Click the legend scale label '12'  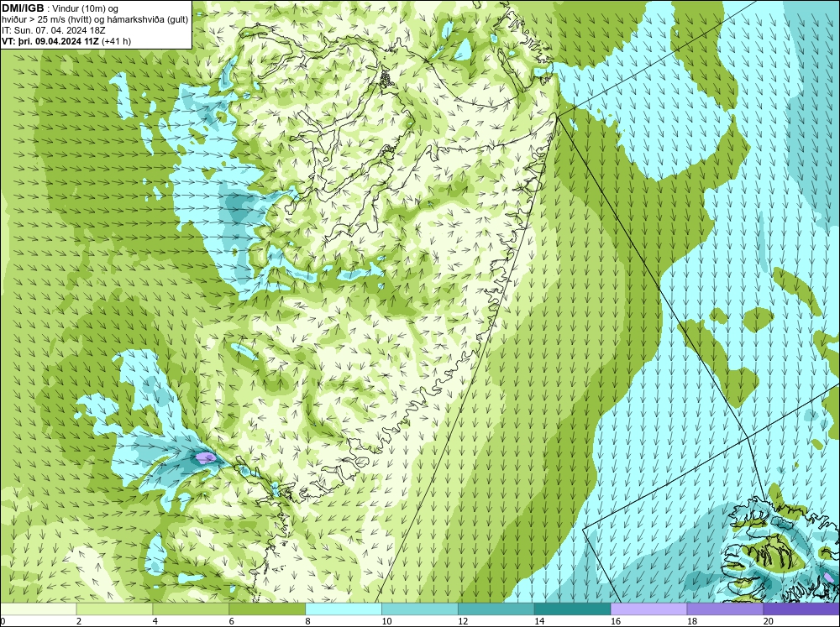pos(463,621)
